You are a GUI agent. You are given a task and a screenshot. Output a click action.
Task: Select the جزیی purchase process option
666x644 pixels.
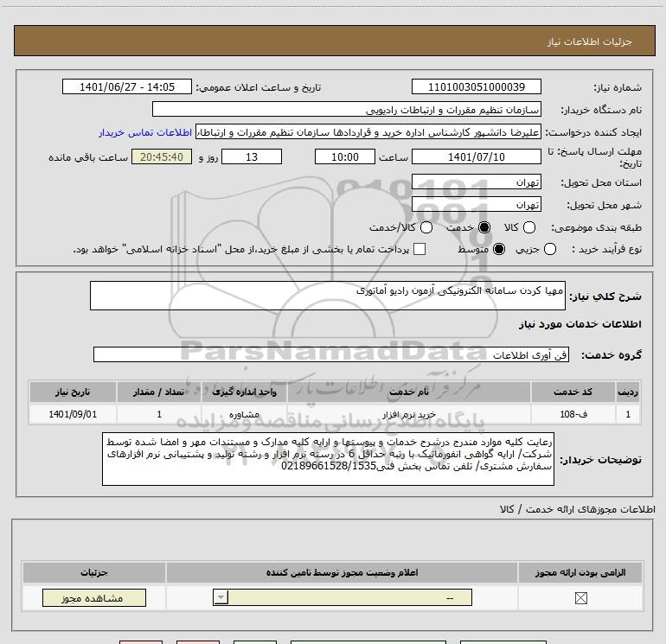[x=549, y=249]
